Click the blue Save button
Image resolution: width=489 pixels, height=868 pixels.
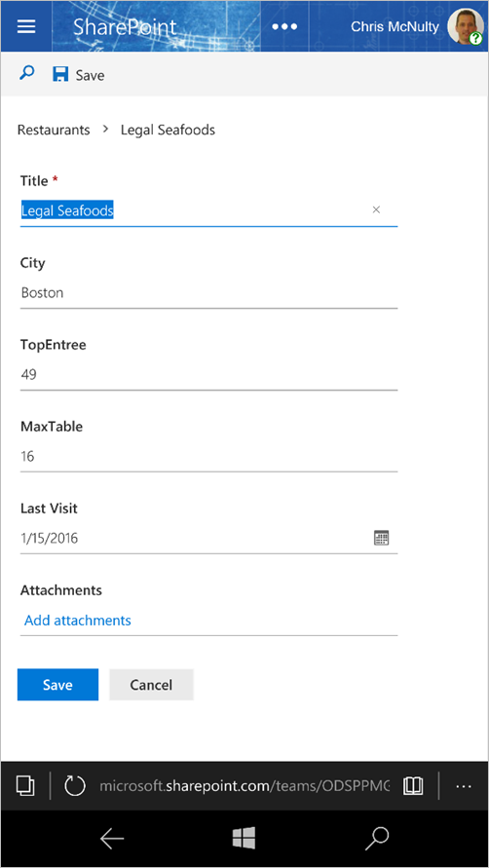[x=57, y=685]
